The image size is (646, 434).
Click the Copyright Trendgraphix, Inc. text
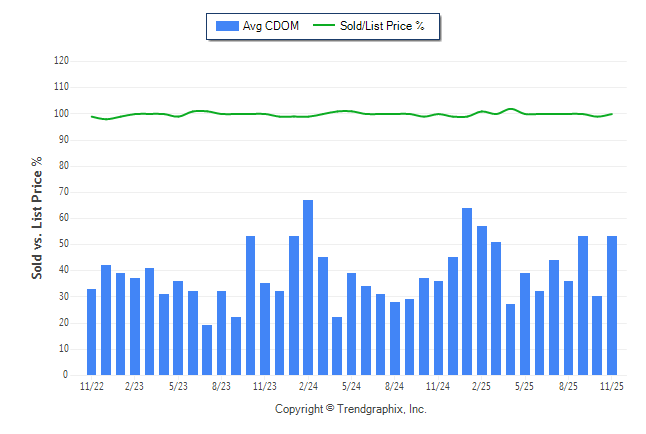click(350, 409)
